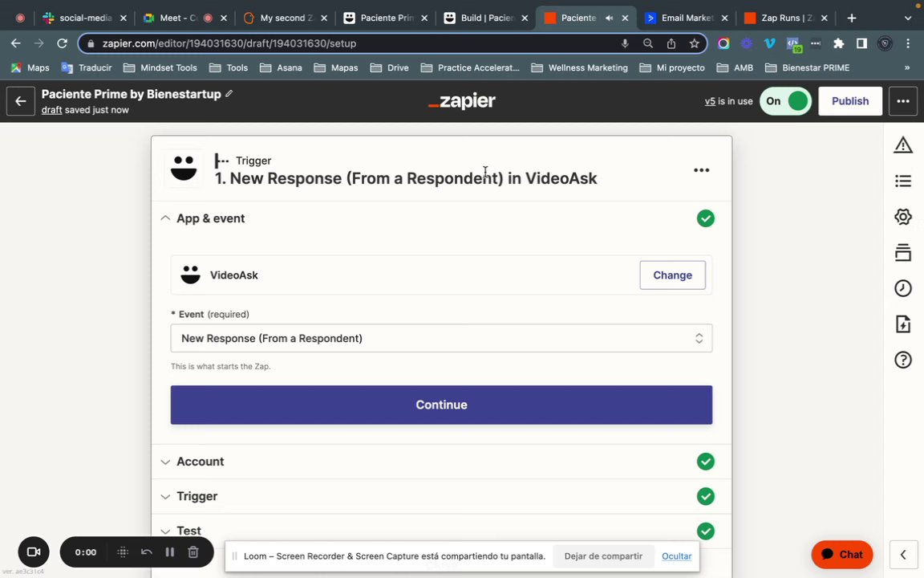Click the Continue button
The height and width of the screenshot is (578, 924).
click(x=441, y=405)
